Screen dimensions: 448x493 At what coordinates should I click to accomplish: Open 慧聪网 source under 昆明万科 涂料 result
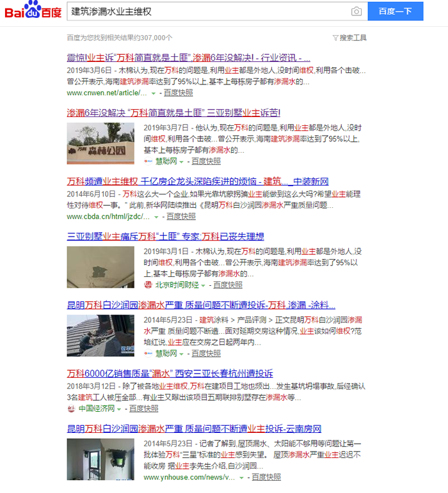(x=166, y=354)
